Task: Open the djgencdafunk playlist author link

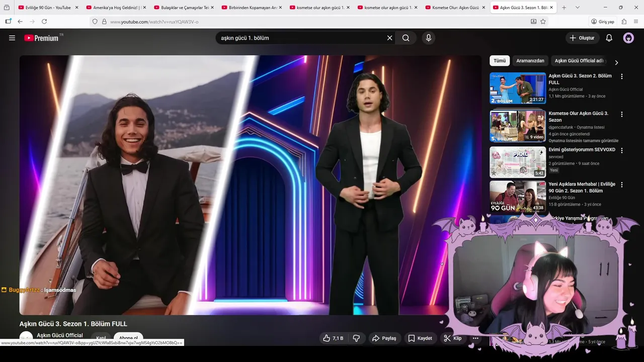Action: (561, 127)
